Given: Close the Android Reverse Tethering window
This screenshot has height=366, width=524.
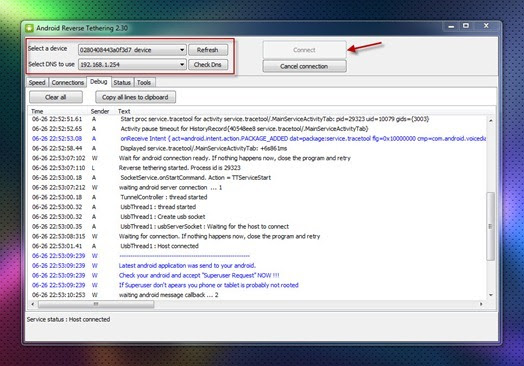Looking at the screenshot, I should [x=486, y=26].
